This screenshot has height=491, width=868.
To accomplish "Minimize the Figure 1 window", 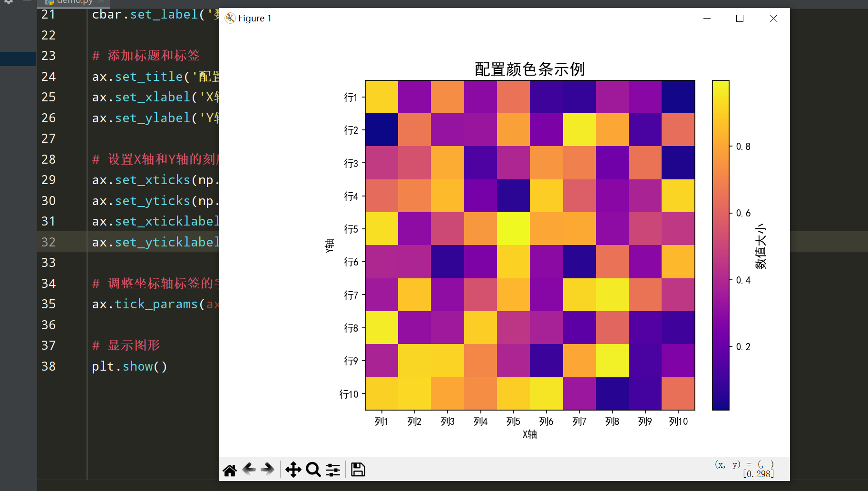I will pos(707,18).
